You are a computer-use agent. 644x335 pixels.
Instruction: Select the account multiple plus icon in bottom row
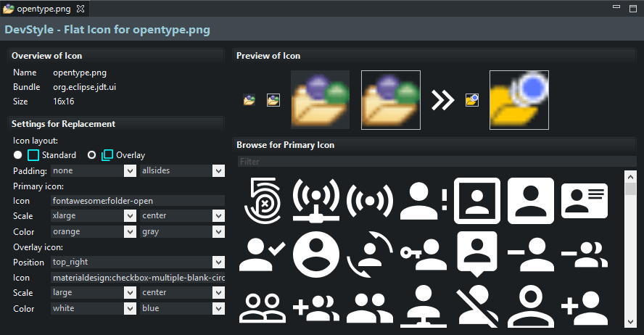pos(316,308)
